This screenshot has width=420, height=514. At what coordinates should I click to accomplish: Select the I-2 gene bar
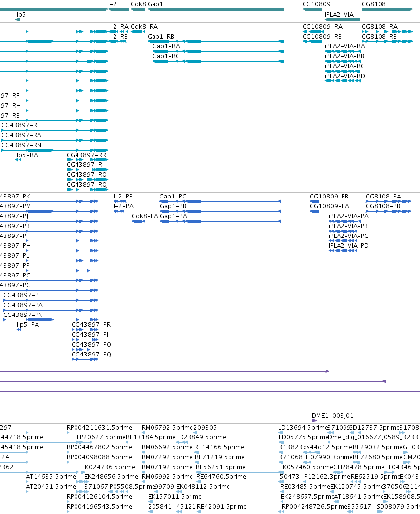point(118,9)
